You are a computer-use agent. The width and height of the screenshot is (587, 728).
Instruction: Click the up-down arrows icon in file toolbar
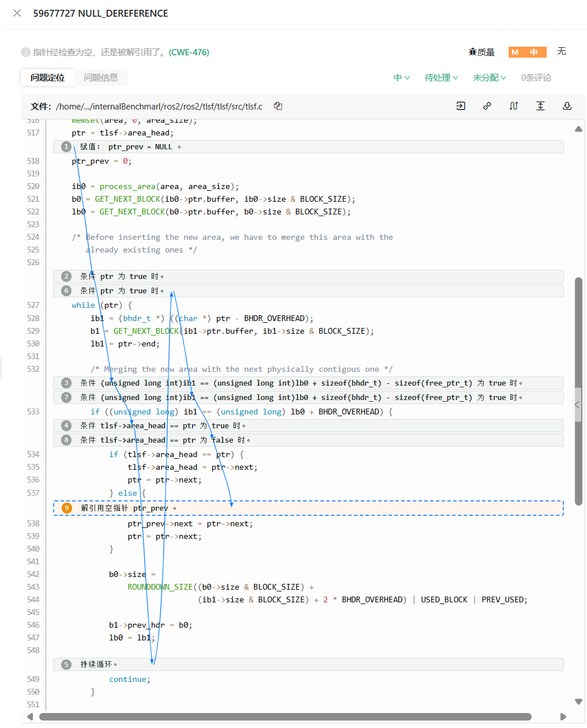[x=514, y=106]
